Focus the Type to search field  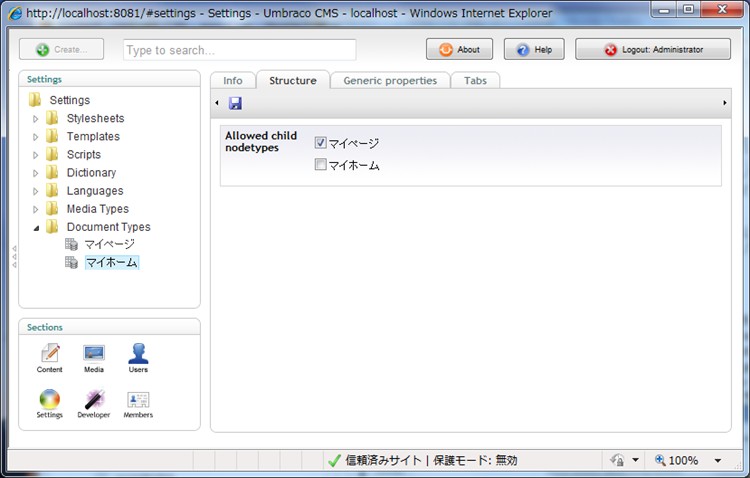pyautogui.click(x=240, y=50)
